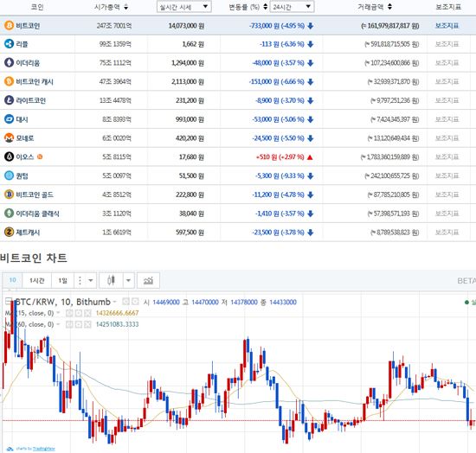The height and width of the screenshot is (453, 476).
Task: Click the Ethereum Classic (이더리움 클래식) coin icon
Action: 10,214
